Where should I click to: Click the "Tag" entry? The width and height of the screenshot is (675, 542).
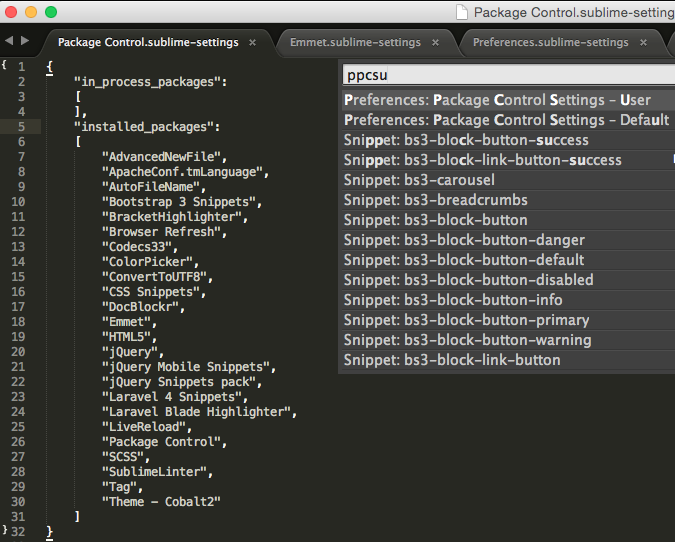(123, 487)
